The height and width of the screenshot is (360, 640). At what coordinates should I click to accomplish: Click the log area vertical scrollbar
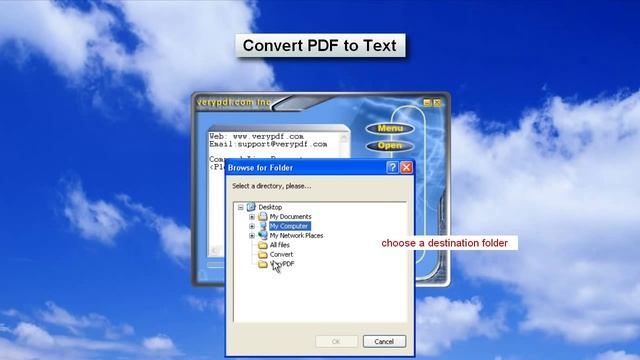coord(344,146)
